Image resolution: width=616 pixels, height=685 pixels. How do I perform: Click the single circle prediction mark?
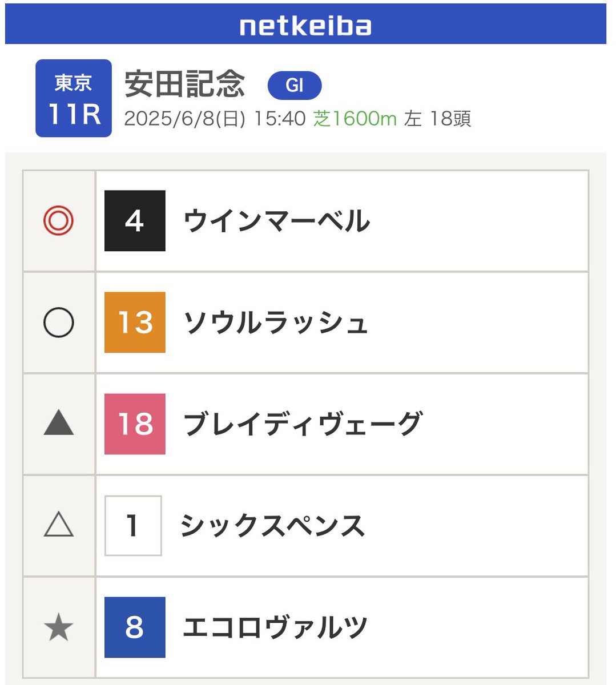tap(59, 323)
